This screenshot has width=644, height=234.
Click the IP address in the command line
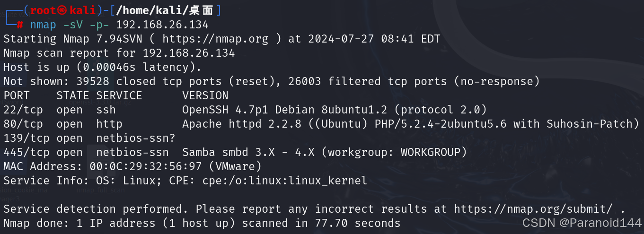coord(162,25)
